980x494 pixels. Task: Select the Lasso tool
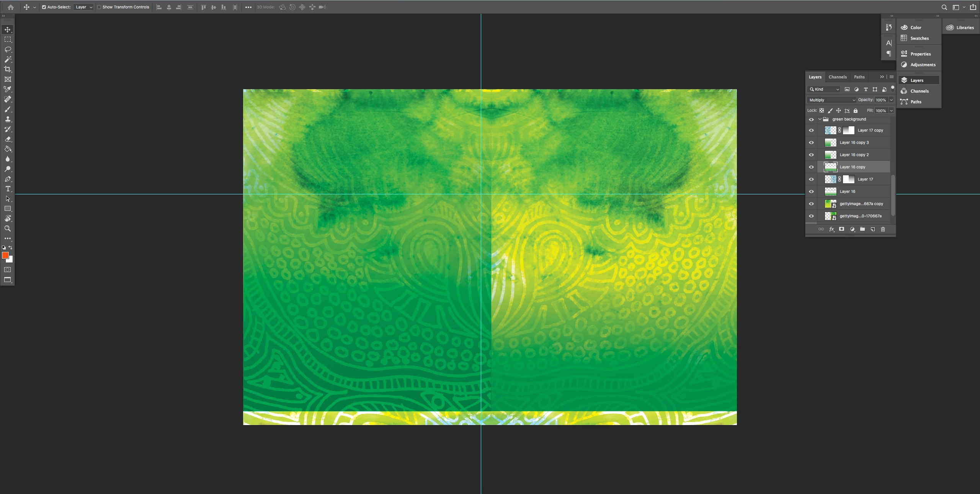[x=8, y=49]
